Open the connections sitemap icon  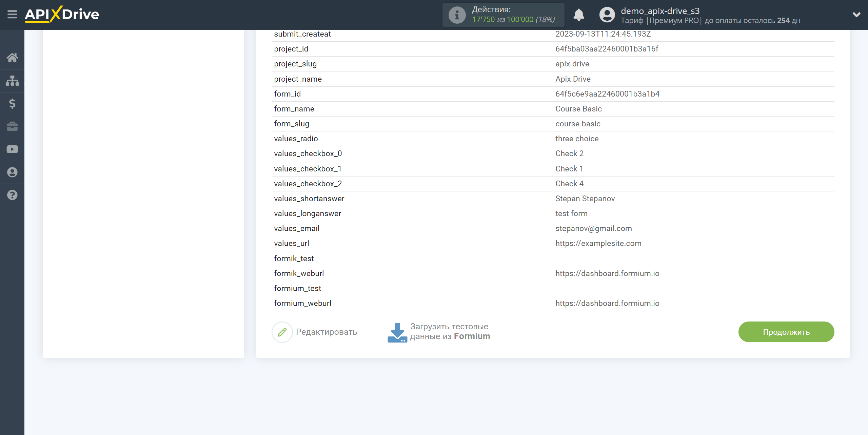[12, 81]
